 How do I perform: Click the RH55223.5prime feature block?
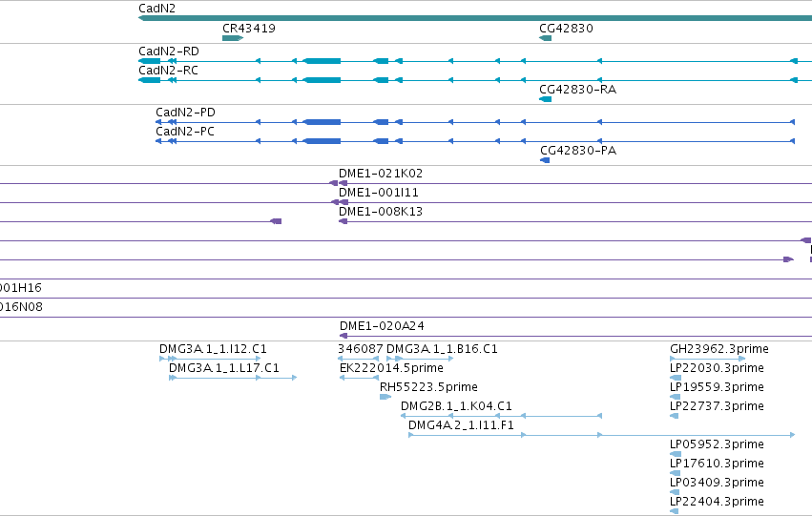pyautogui.click(x=385, y=397)
